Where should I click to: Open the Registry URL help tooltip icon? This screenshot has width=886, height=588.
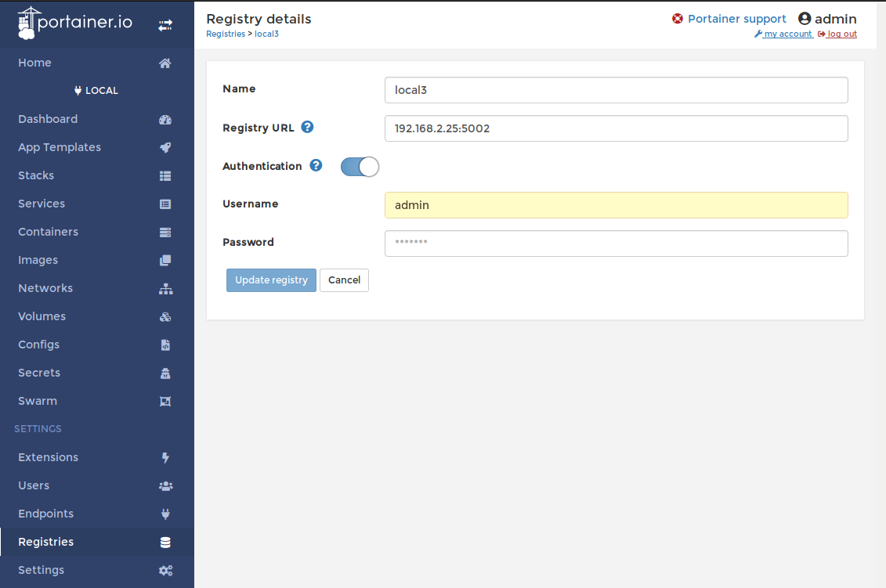pyautogui.click(x=307, y=127)
